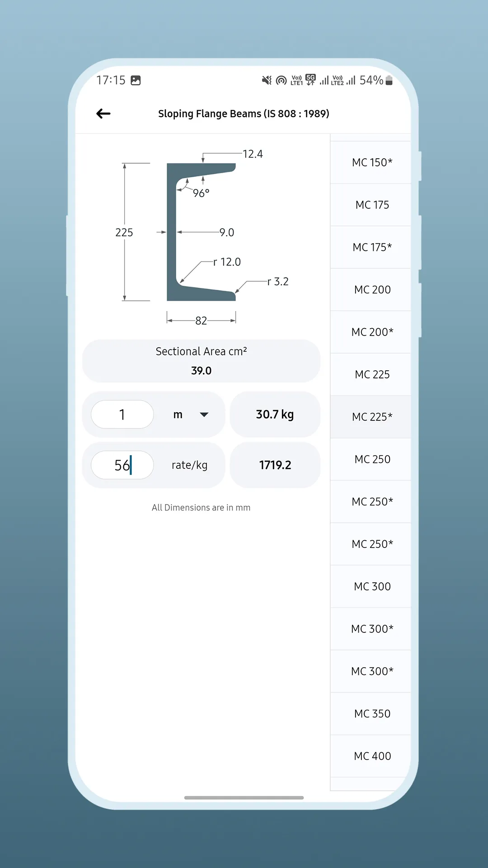Tap the back arrow icon
The width and height of the screenshot is (488, 868).
point(103,113)
